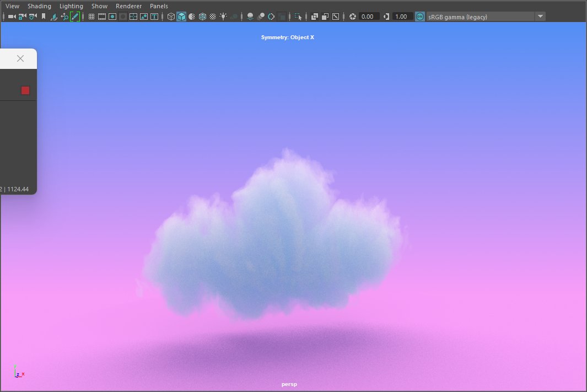Open the Panels menu
Screen dimensions: 587x392
pyautogui.click(x=159, y=6)
